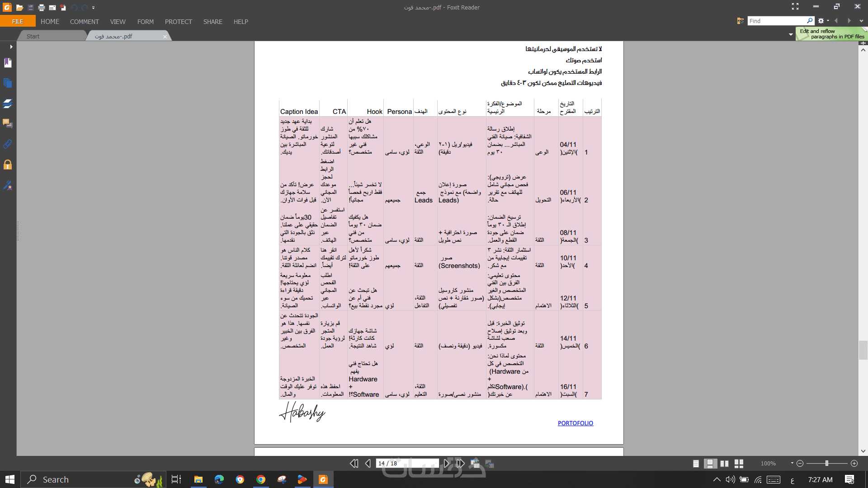Click the zoom in plus button
This screenshot has height=488, width=868.
(854, 463)
